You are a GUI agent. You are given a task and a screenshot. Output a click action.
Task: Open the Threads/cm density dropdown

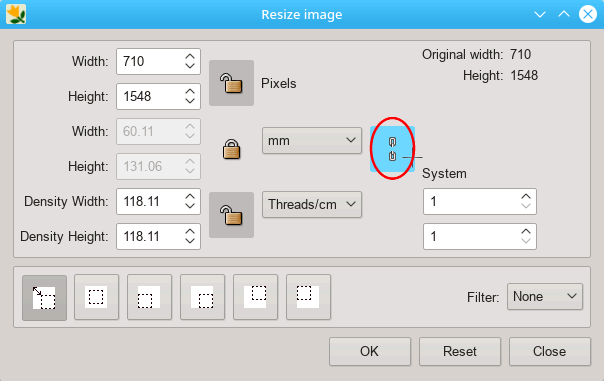(312, 204)
